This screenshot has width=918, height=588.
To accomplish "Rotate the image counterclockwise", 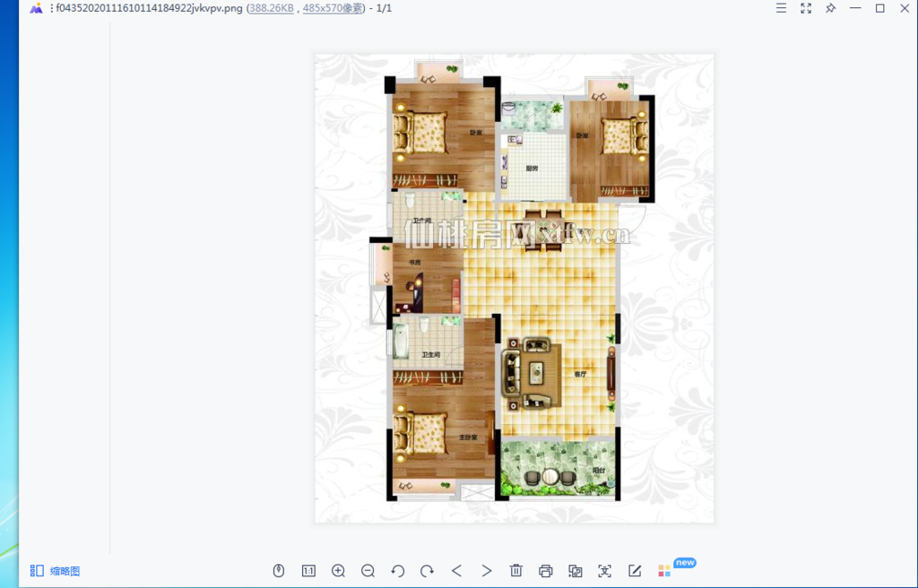I will coord(397,570).
